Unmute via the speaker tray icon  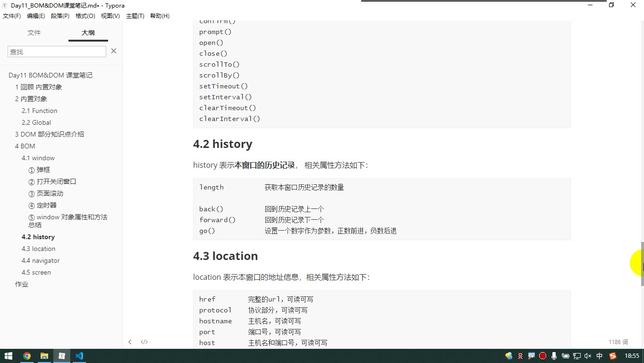pyautogui.click(x=588, y=356)
